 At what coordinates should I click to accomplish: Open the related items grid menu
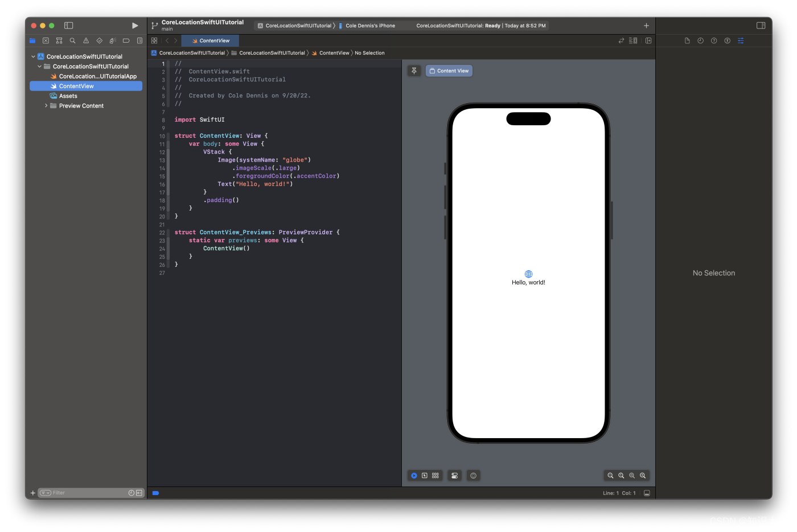(154, 41)
